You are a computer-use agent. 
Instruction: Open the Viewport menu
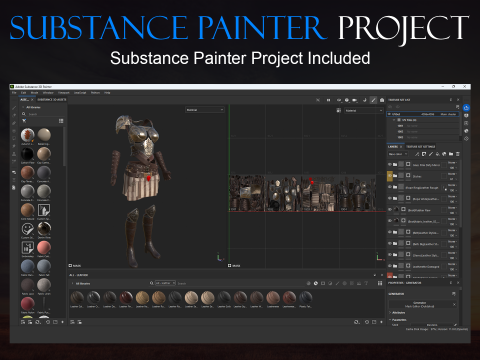click(64, 93)
